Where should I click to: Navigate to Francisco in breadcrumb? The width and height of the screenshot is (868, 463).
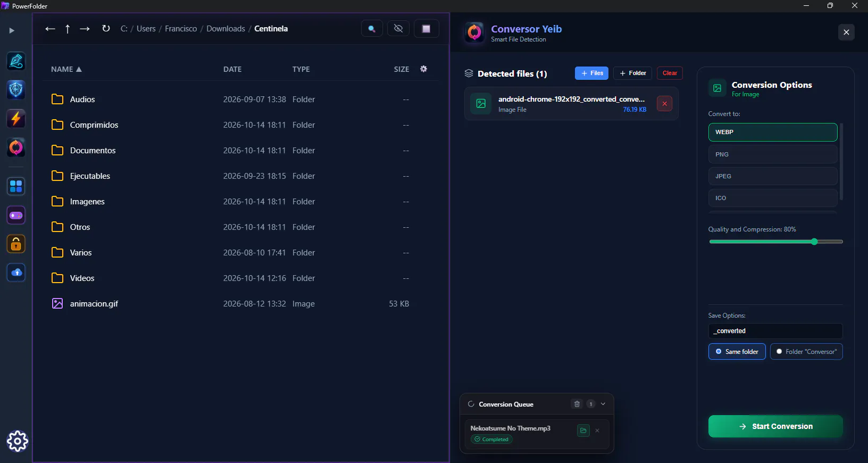(x=181, y=29)
